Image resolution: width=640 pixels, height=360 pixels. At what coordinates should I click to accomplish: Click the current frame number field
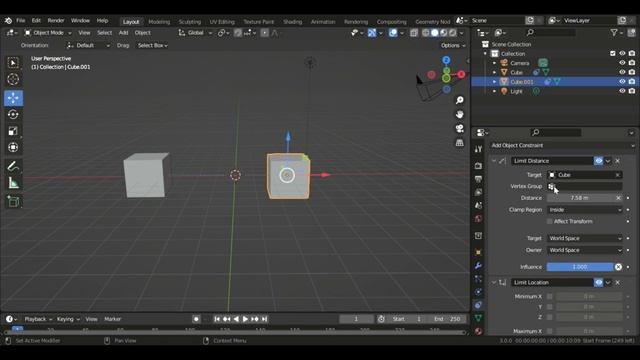click(356, 319)
